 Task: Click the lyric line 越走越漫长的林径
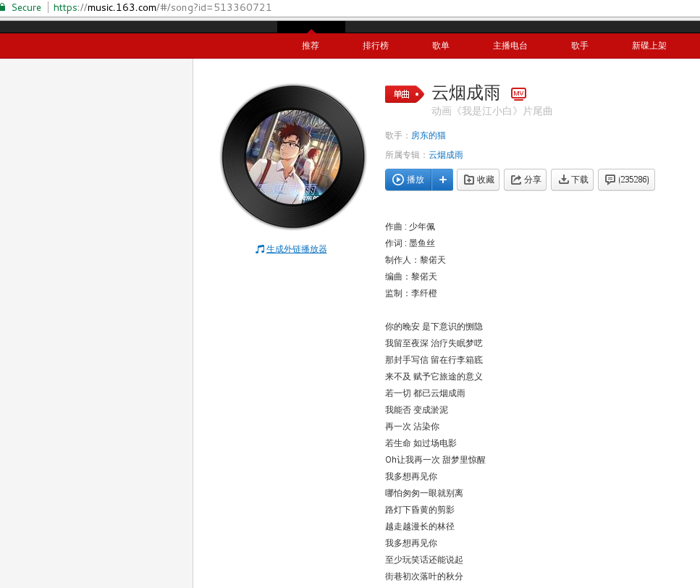pyautogui.click(x=420, y=526)
